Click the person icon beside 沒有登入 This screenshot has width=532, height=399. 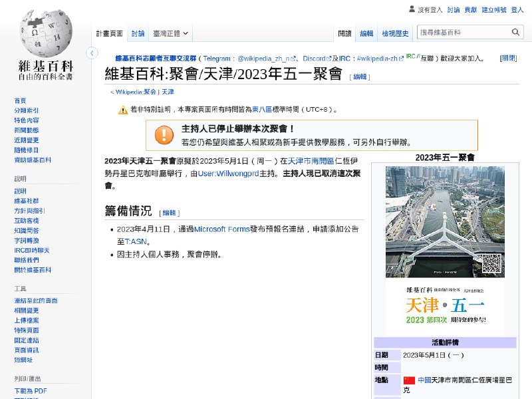412,9
